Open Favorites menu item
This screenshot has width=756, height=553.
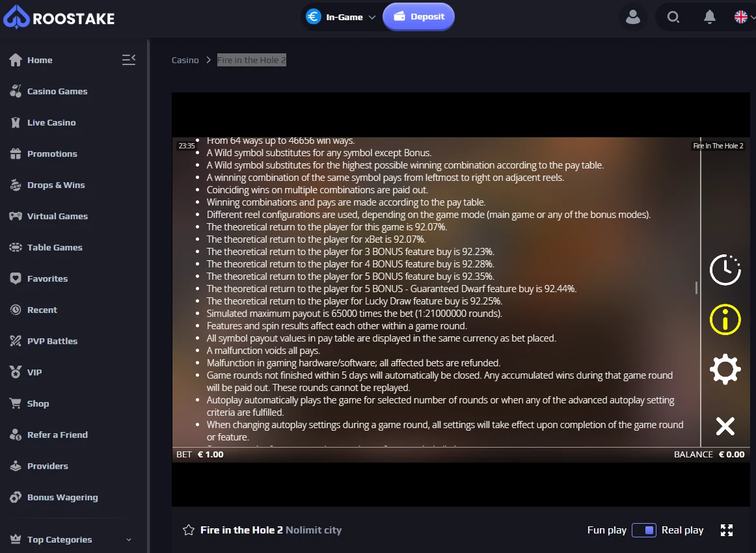point(47,278)
